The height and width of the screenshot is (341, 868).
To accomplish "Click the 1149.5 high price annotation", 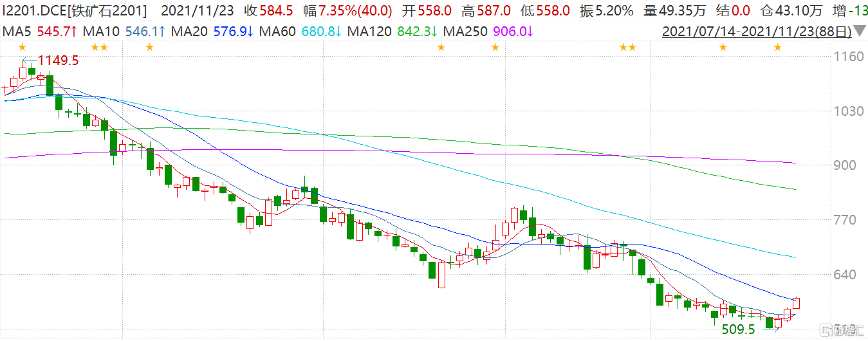I will tap(58, 60).
